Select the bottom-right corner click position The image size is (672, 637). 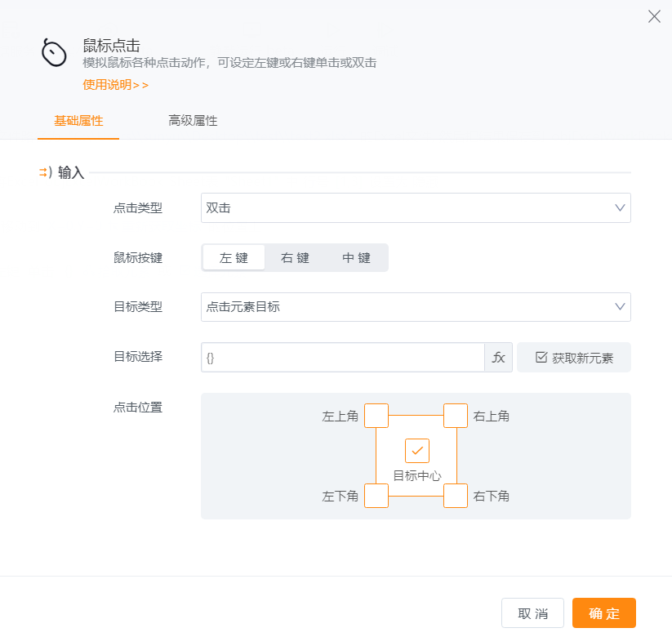coord(456,496)
